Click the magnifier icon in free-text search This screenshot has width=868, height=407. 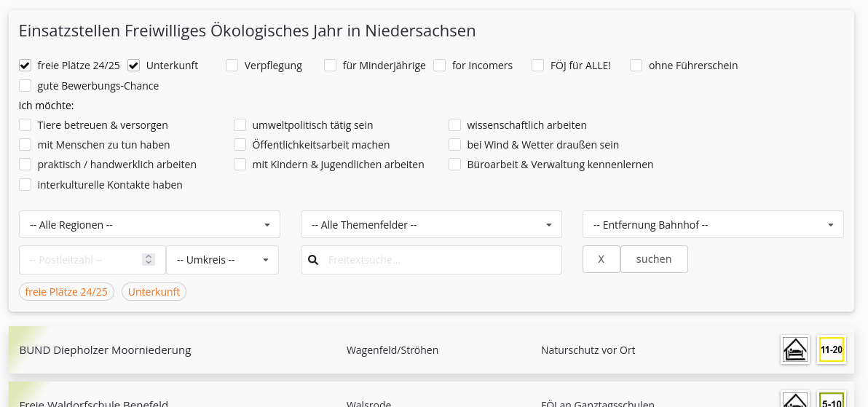click(x=314, y=260)
